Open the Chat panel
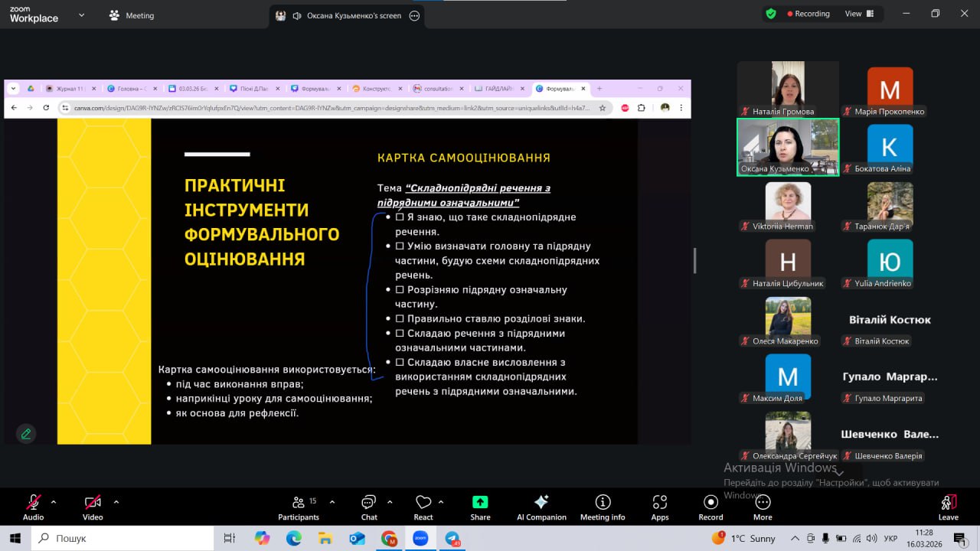The image size is (980, 551). 369,507
